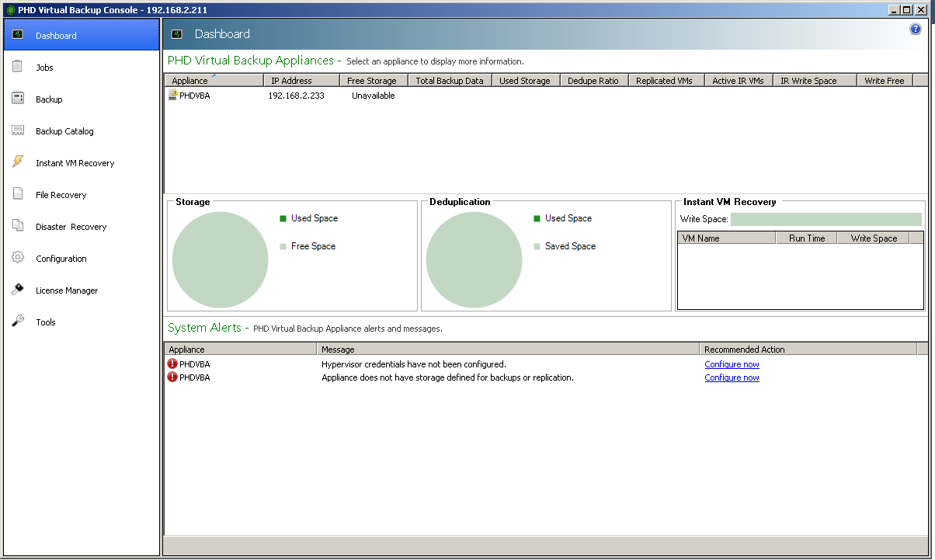Sort alerts by the Recommended Action column
The width and height of the screenshot is (935, 560).
(x=808, y=349)
